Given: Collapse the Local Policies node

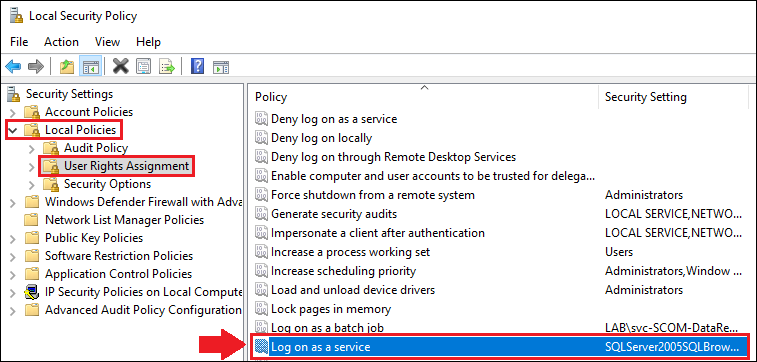Looking at the screenshot, I should pos(13,130).
